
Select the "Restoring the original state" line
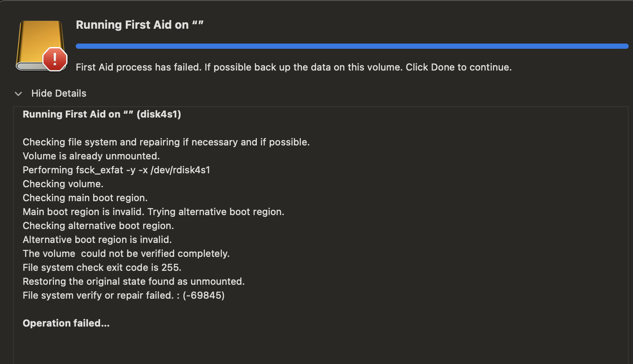(134, 281)
